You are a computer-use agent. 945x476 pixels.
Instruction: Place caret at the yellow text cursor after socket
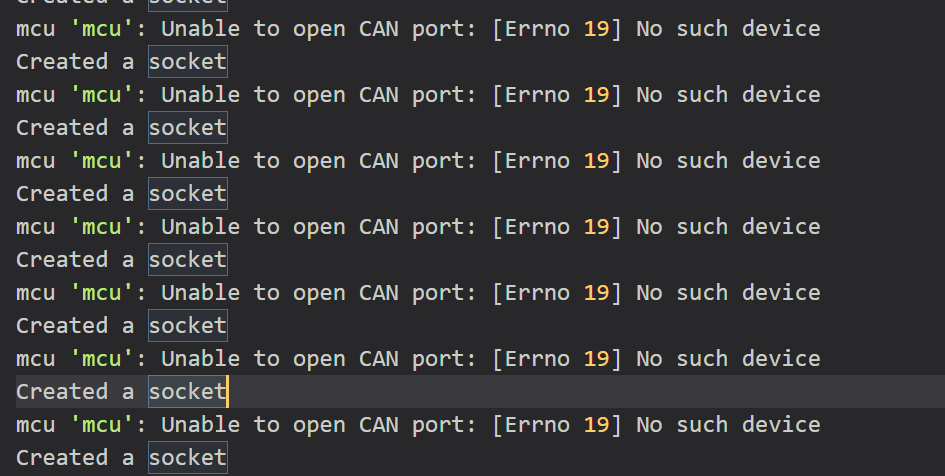point(227,392)
